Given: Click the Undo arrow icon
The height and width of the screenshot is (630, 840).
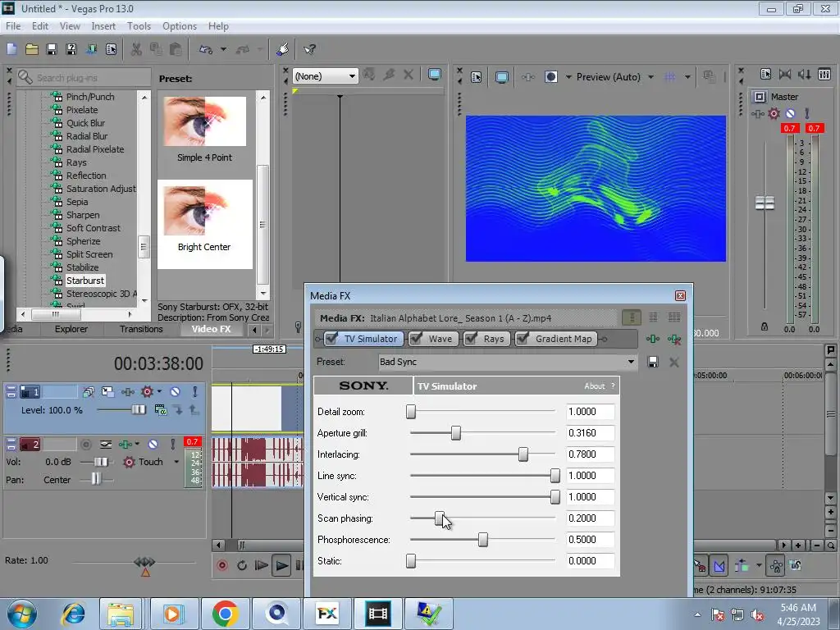Looking at the screenshot, I should click(x=206, y=49).
